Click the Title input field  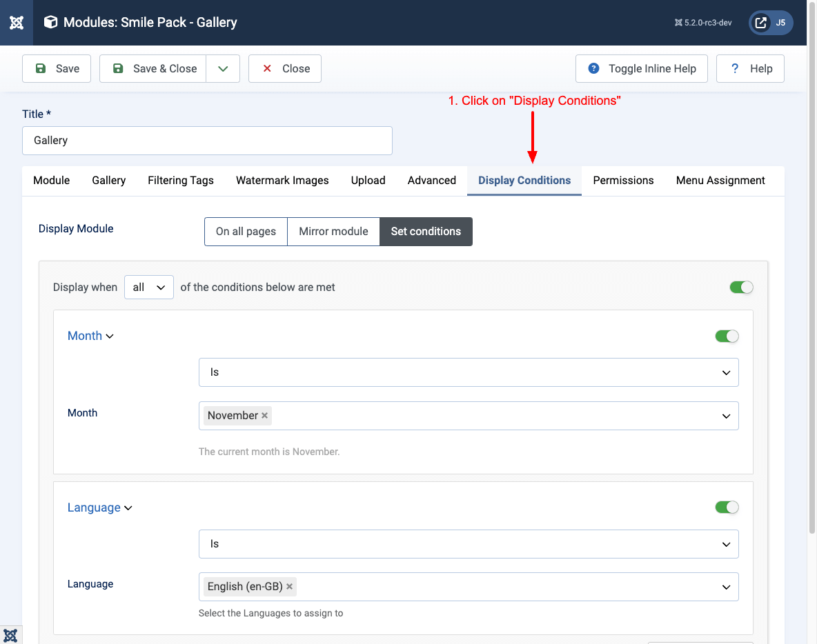coord(208,141)
